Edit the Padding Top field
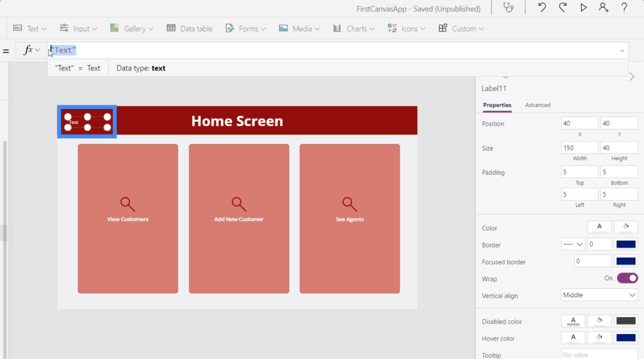The height and width of the screenshot is (359, 644). [580, 172]
